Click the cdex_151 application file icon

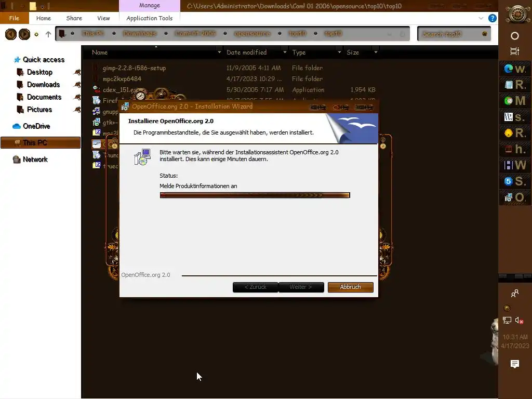pyautogui.click(x=96, y=89)
